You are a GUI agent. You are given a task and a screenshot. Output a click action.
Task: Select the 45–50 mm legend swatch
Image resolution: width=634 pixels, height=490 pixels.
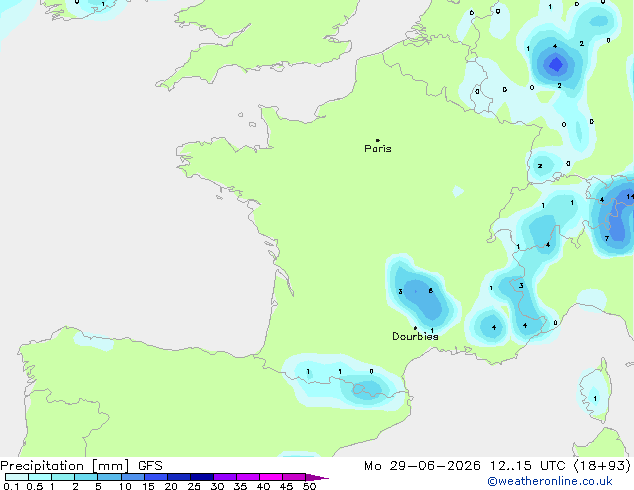click(x=294, y=477)
